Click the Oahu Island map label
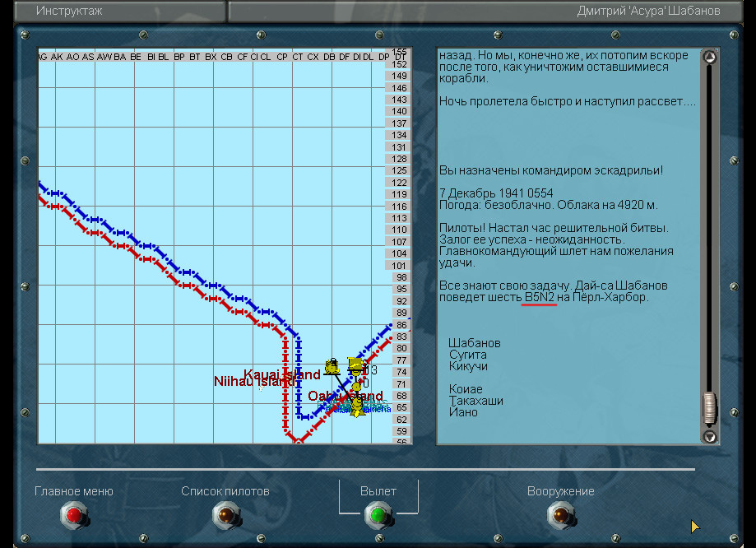 [x=346, y=396]
